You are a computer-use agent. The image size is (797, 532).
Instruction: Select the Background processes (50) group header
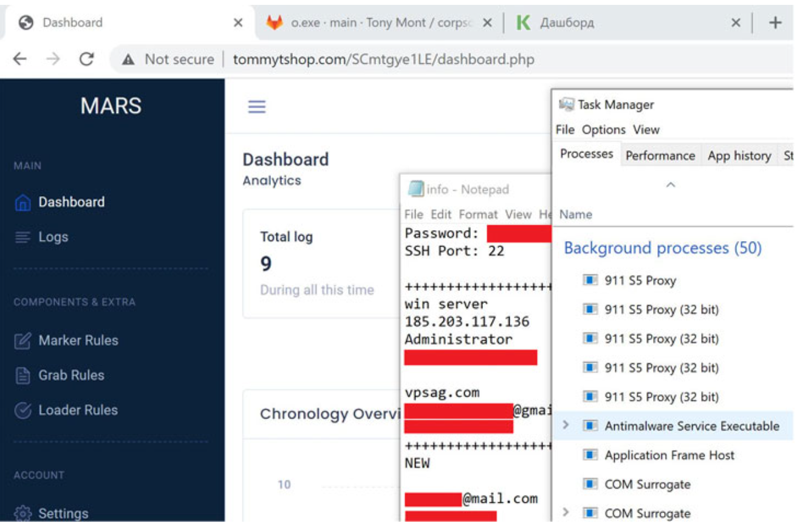click(x=663, y=248)
